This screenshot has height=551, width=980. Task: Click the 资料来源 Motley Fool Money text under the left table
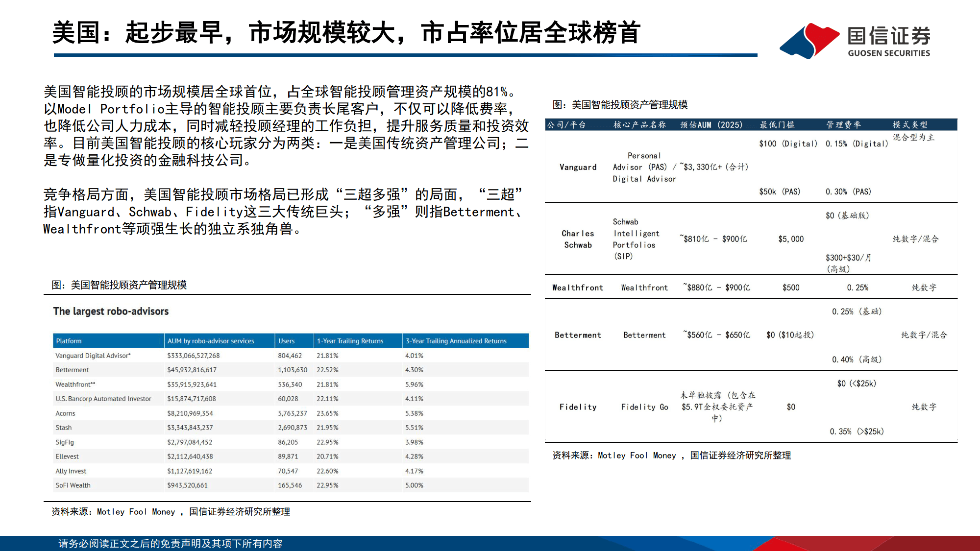pyautogui.click(x=171, y=512)
